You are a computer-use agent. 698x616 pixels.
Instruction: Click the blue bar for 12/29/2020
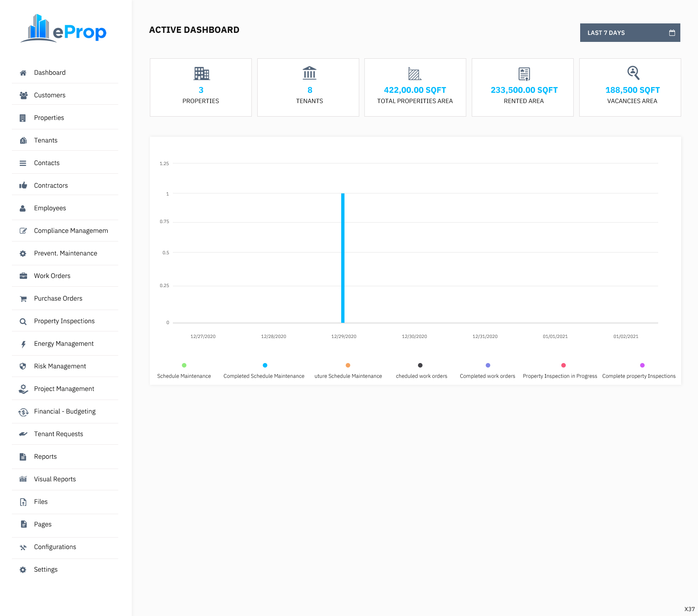[343, 258]
